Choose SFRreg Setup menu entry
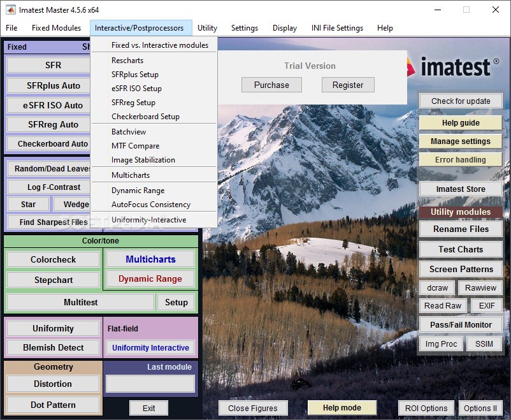The height and width of the screenshot is (420, 511). coord(154,103)
